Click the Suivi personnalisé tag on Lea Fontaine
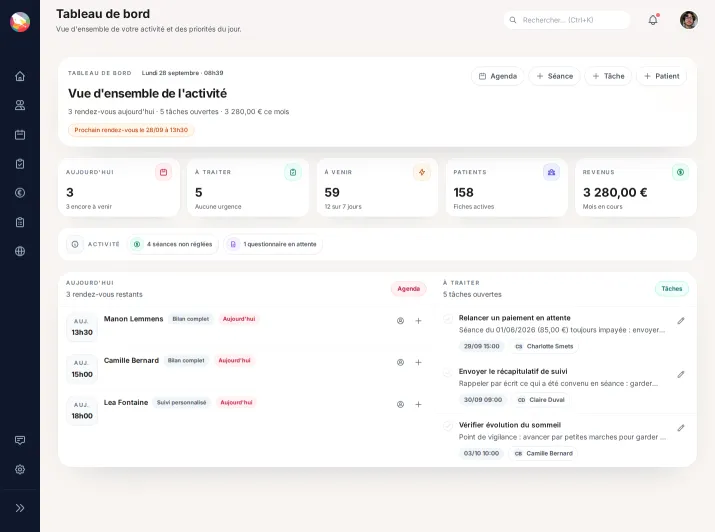This screenshot has height=532, width=715. click(181, 402)
